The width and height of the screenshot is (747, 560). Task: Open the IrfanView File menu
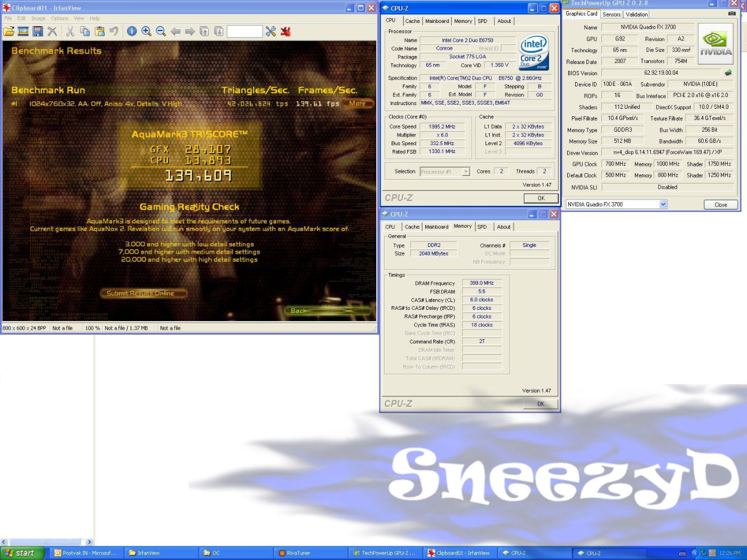pos(8,18)
